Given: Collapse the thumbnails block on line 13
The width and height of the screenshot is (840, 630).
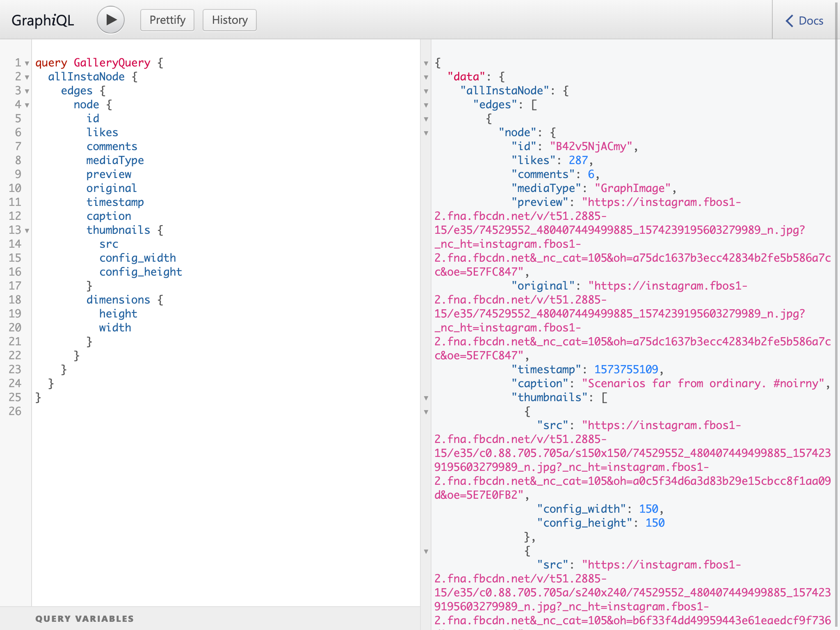Looking at the screenshot, I should [x=26, y=231].
